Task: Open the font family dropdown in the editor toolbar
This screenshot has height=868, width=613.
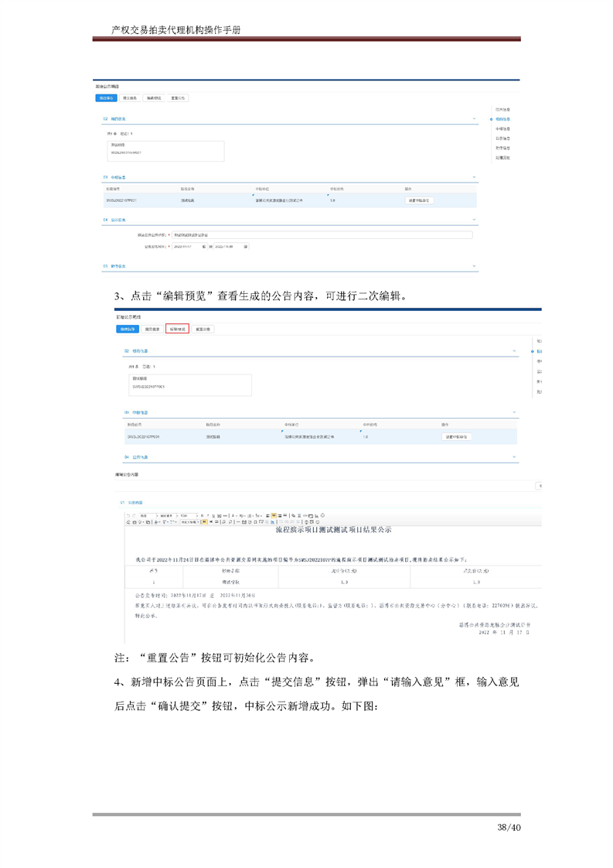Action: tap(169, 515)
